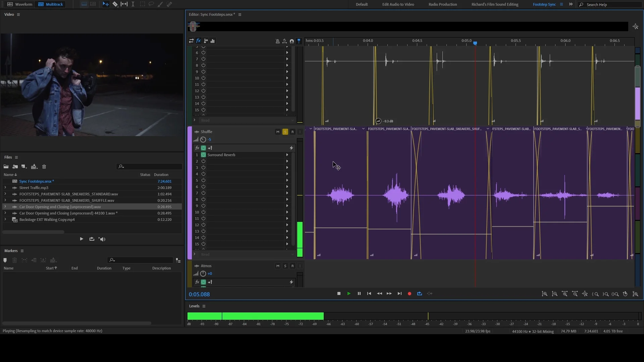Viewport: 644px width, 362px height.
Task: Toggle snapping magnet icon
Action: point(292,41)
